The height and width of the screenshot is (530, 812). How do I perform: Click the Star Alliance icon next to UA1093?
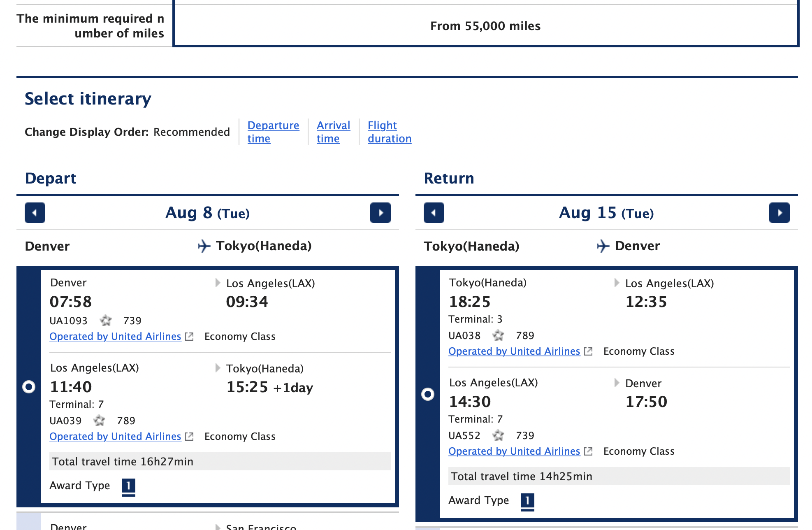click(x=107, y=321)
